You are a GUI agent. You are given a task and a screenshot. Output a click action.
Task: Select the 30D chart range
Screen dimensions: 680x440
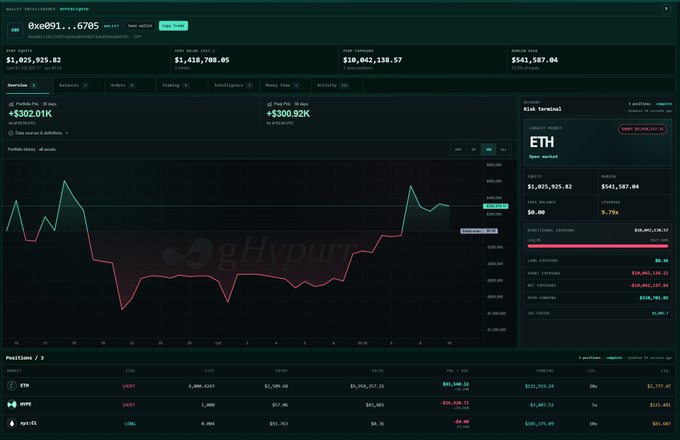(x=488, y=150)
